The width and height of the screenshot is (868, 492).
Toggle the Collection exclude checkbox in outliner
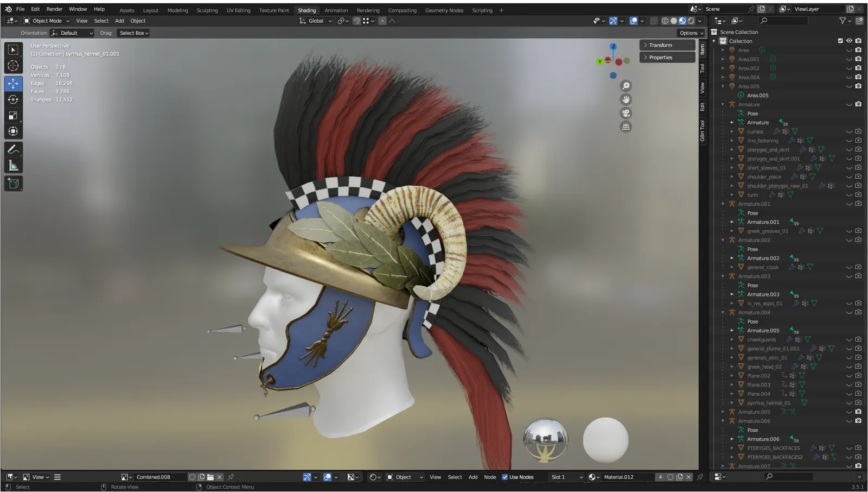(x=840, y=41)
